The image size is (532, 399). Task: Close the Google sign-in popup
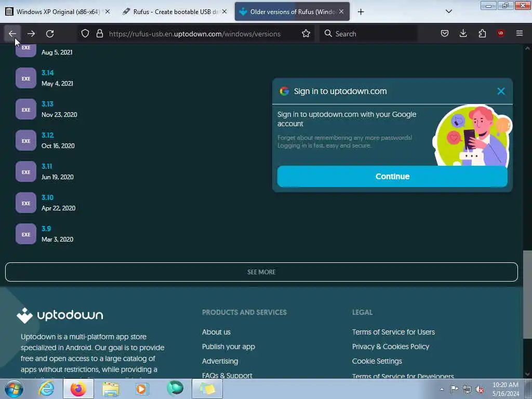click(501, 91)
